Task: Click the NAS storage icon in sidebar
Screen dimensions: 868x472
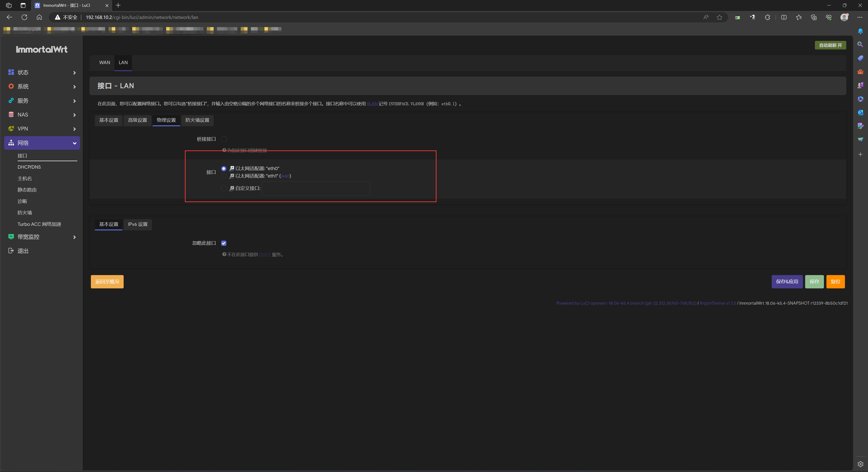Action: pyautogui.click(x=11, y=114)
